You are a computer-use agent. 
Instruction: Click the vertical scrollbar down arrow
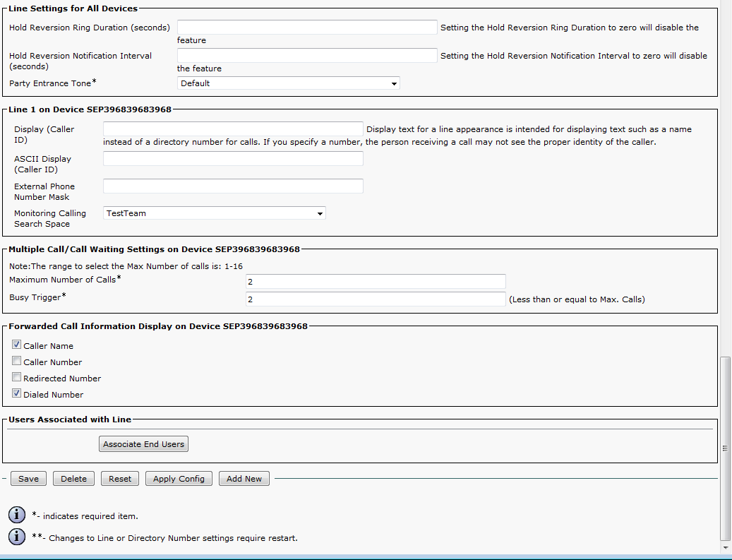(x=726, y=547)
